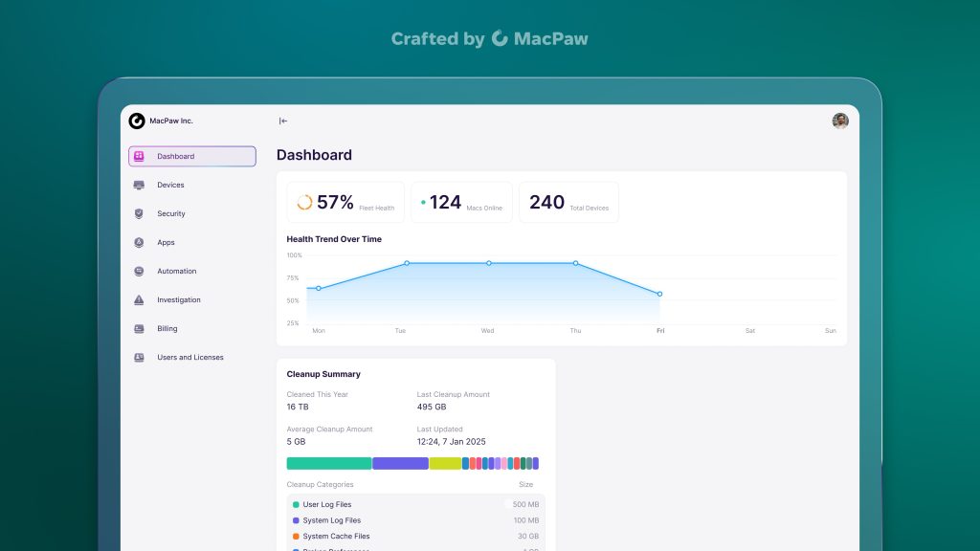Select the 124 Macs Online card
Screen dimensions: 980x551
461,203
